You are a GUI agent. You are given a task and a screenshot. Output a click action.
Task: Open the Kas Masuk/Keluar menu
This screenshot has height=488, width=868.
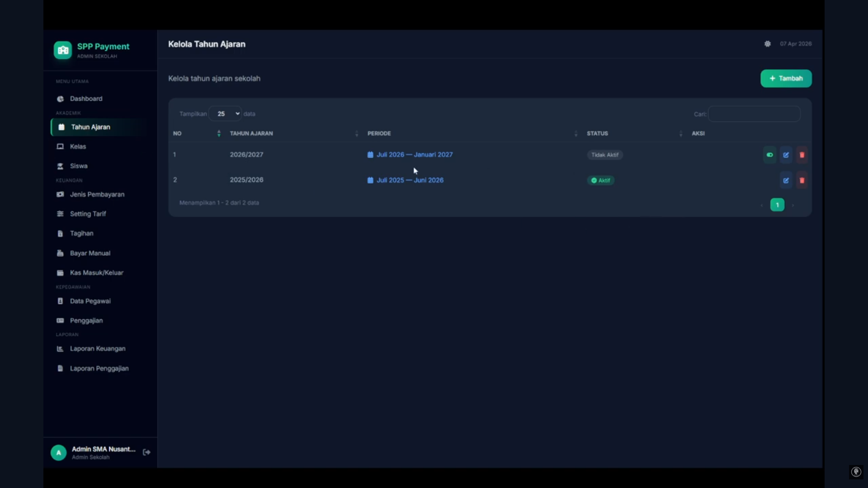click(x=96, y=273)
